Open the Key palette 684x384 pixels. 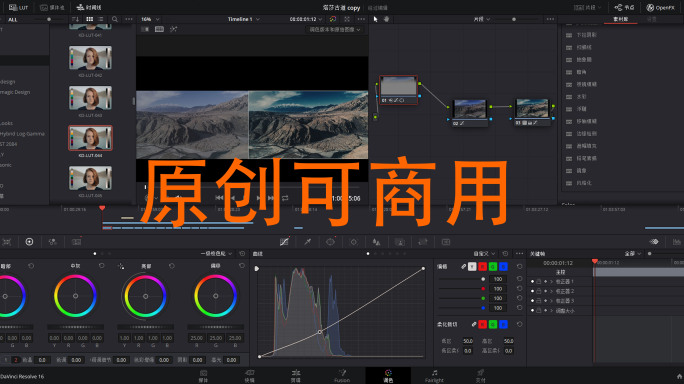tap(400, 242)
